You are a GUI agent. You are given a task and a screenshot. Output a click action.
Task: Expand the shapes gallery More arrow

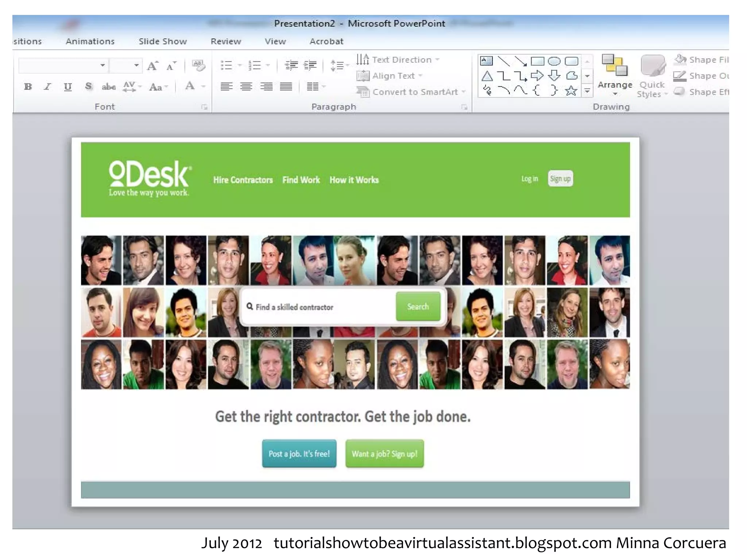587,90
